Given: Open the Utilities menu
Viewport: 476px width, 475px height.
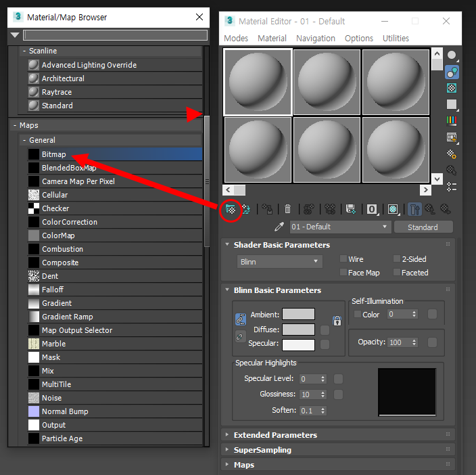Looking at the screenshot, I should [x=396, y=39].
